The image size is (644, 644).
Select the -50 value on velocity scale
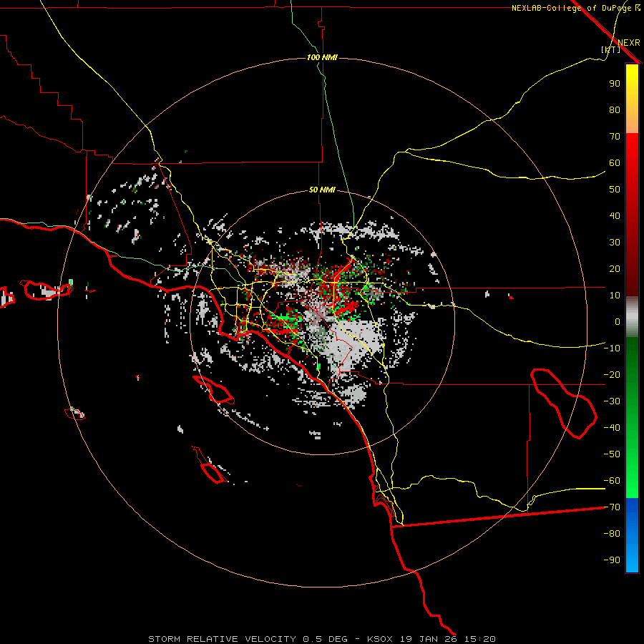tap(612, 454)
